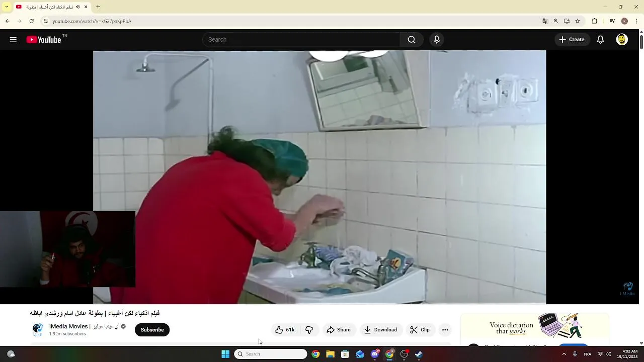Go back in browser history
The height and width of the screenshot is (362, 644).
click(7, 21)
